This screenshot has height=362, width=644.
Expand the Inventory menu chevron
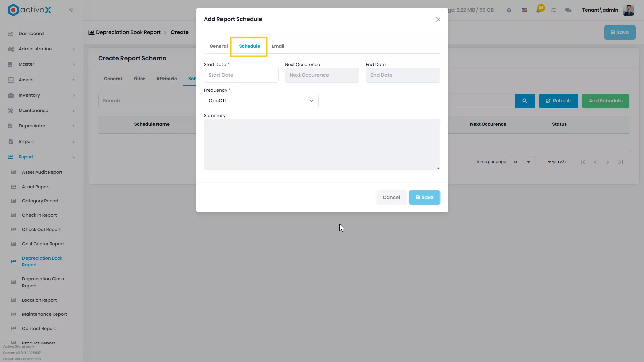(x=73, y=96)
